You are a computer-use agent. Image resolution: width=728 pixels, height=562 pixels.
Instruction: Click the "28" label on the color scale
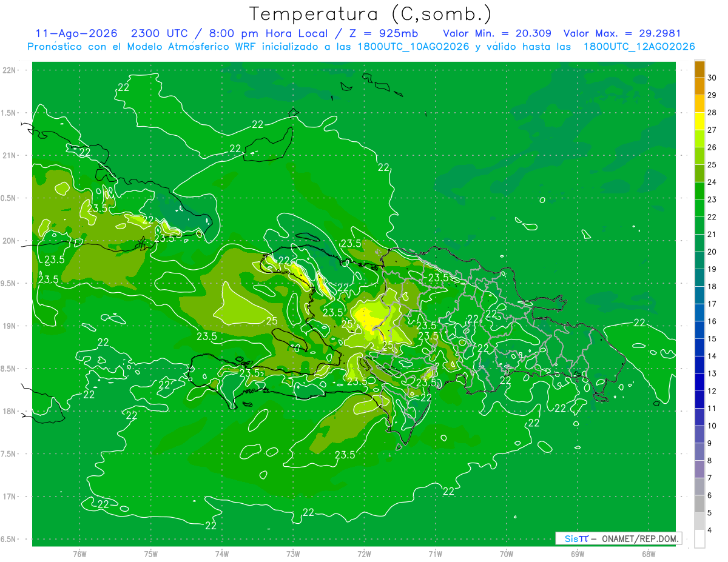tap(712, 112)
